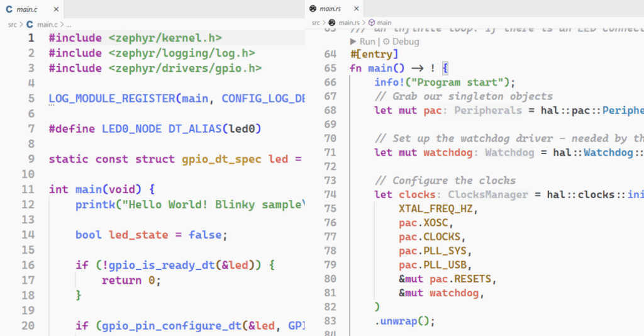The width and height of the screenshot is (644, 336).
Task: Click the LED0_NODE define on line 7
Action: coord(131,129)
